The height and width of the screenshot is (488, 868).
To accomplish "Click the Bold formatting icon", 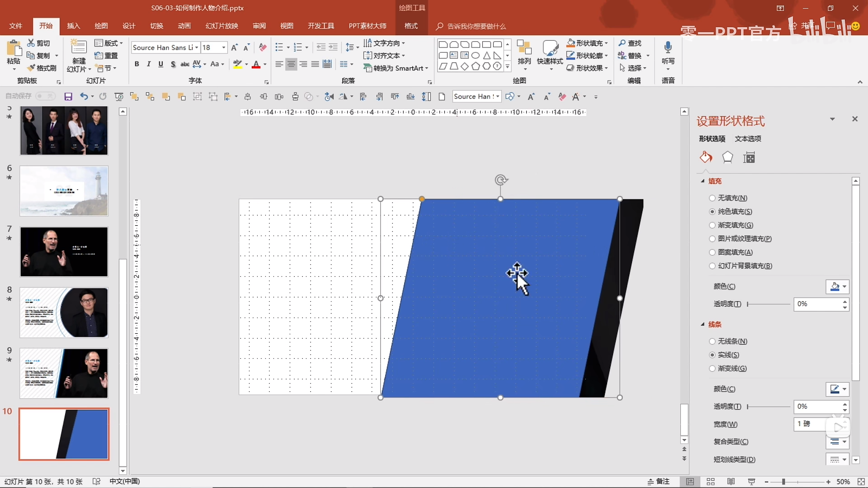I will (137, 64).
